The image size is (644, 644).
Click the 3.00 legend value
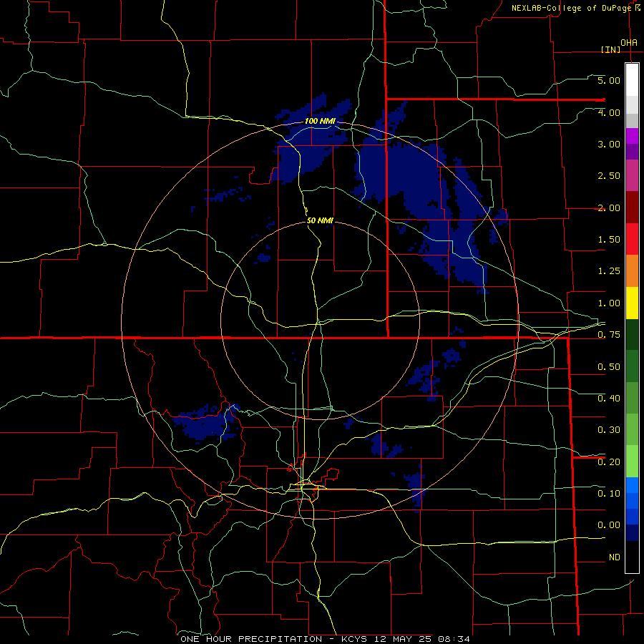point(609,144)
